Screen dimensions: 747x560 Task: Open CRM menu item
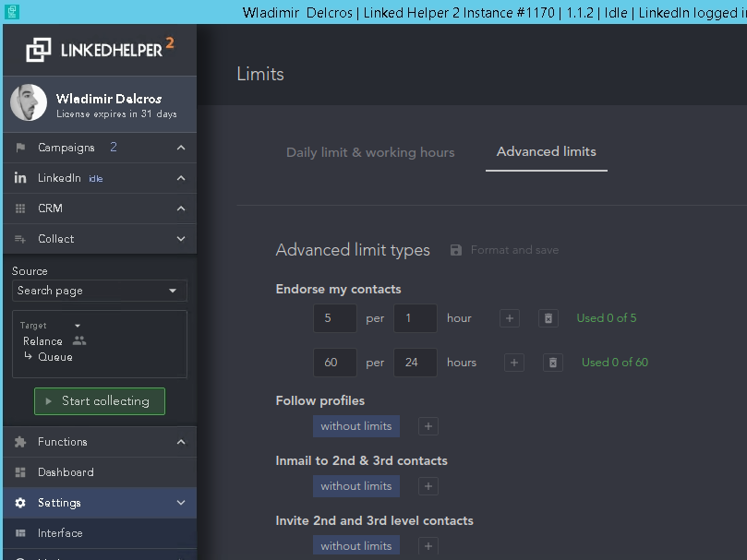pyautogui.click(x=100, y=209)
